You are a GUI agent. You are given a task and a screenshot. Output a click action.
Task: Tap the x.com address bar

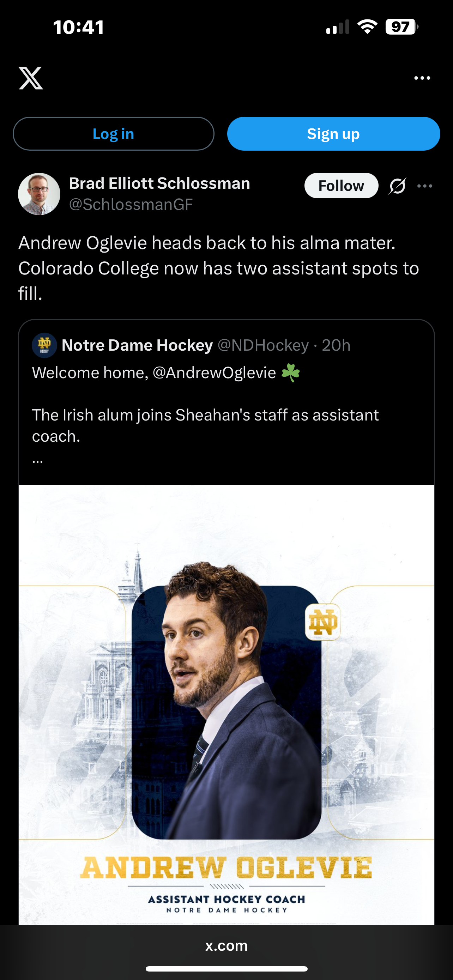pos(226,946)
